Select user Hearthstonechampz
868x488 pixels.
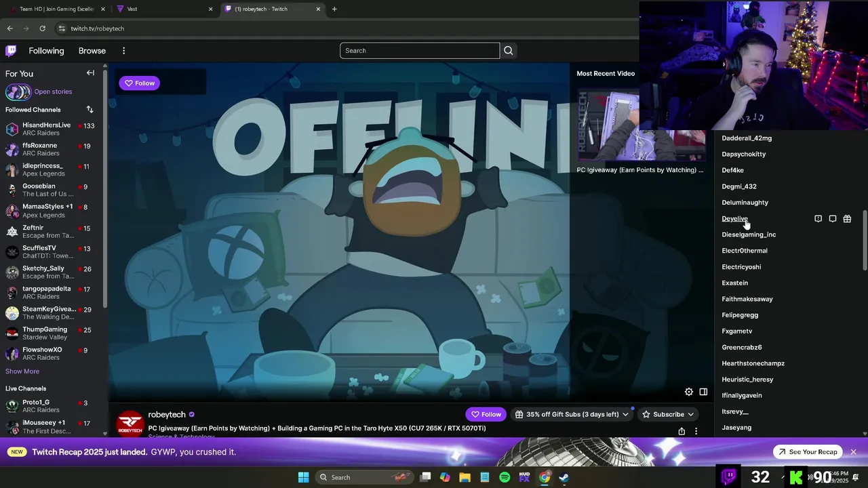[753, 363]
